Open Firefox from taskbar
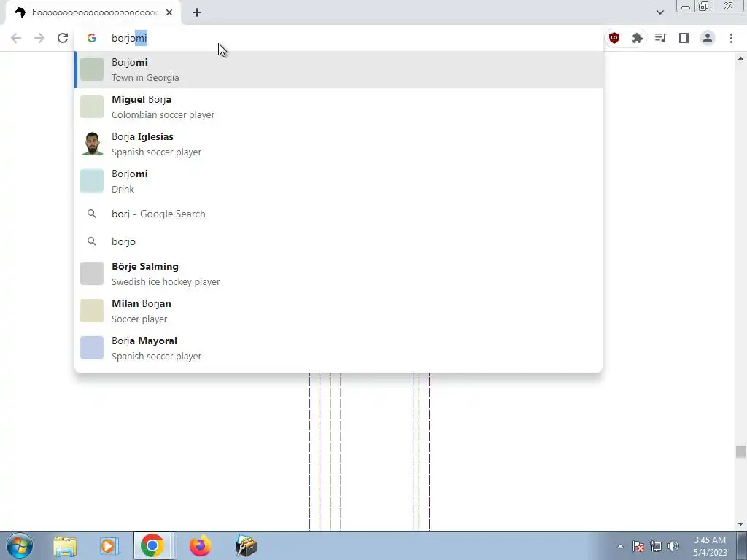 (x=200, y=545)
